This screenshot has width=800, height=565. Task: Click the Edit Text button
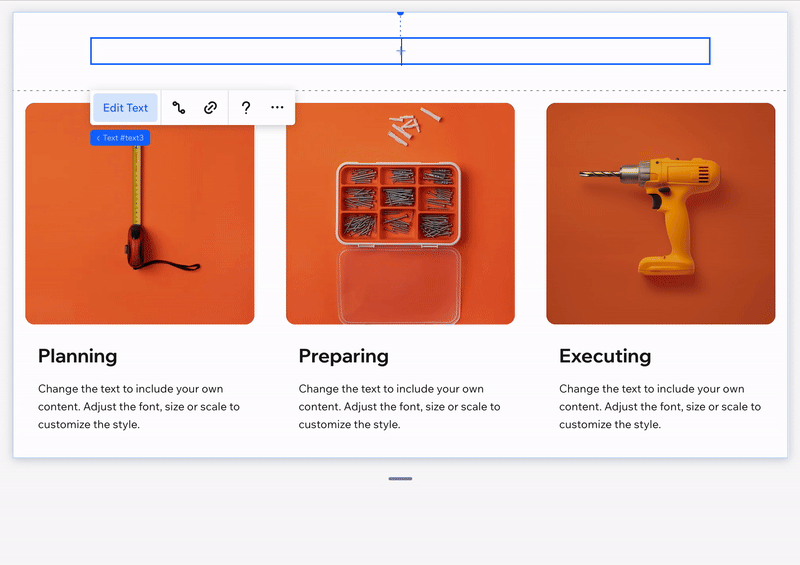[x=125, y=108]
